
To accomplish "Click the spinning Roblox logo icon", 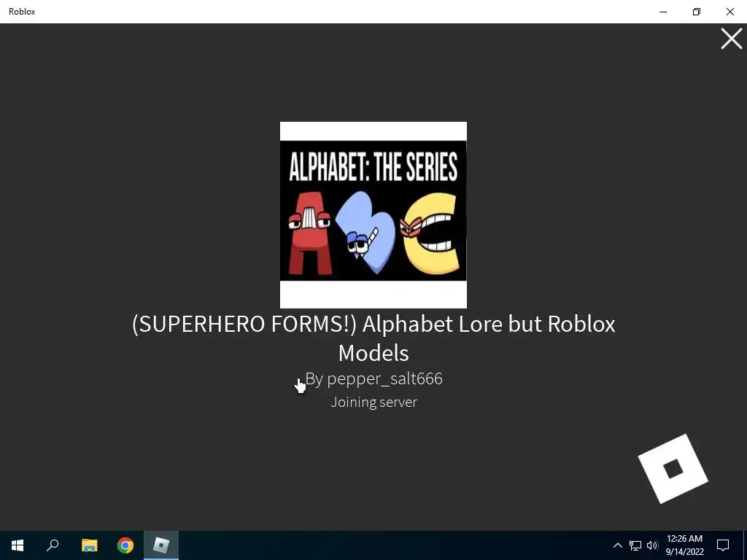I will point(673,469).
